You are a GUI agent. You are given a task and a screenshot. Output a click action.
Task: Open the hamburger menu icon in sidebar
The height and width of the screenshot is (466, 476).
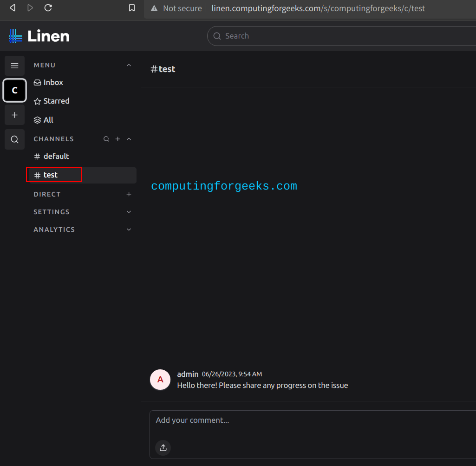(x=14, y=66)
